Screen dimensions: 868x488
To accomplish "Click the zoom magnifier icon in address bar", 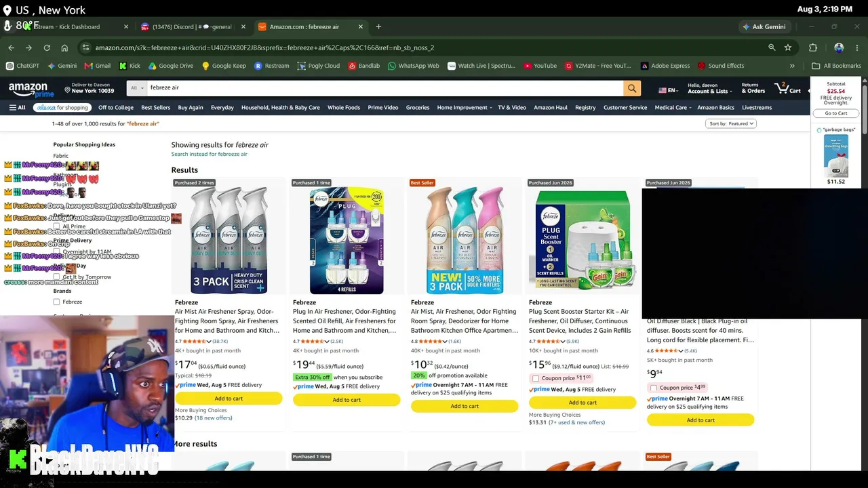I will pos(772,47).
